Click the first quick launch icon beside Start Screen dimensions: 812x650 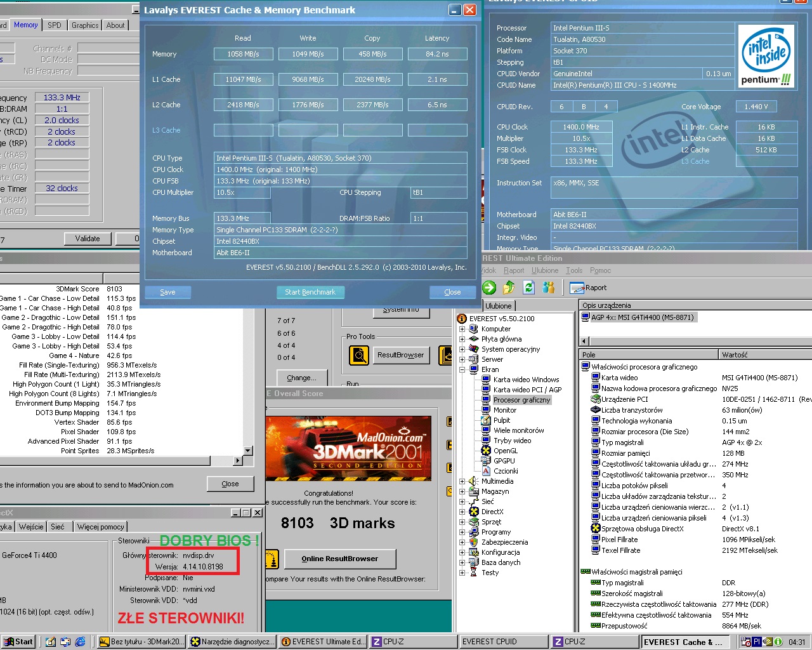pyautogui.click(x=50, y=642)
